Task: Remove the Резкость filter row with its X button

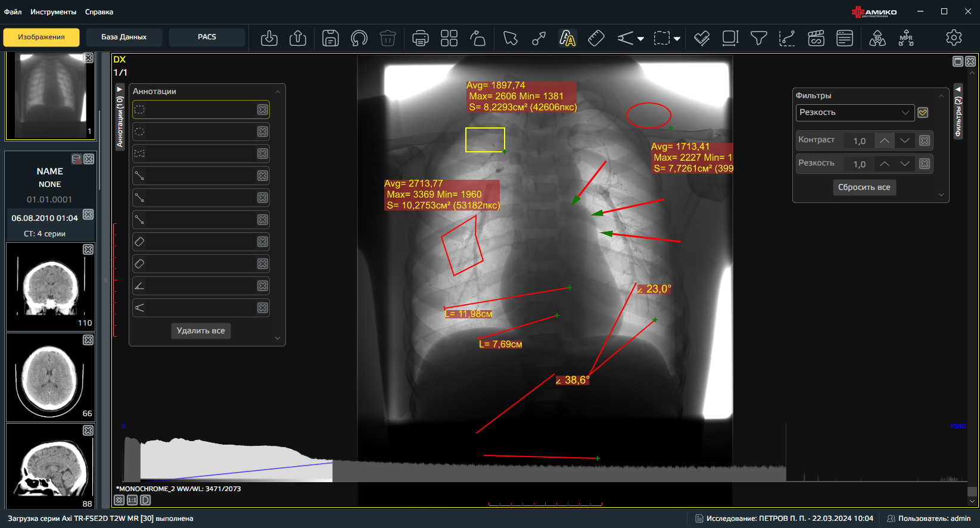Action: (x=925, y=164)
